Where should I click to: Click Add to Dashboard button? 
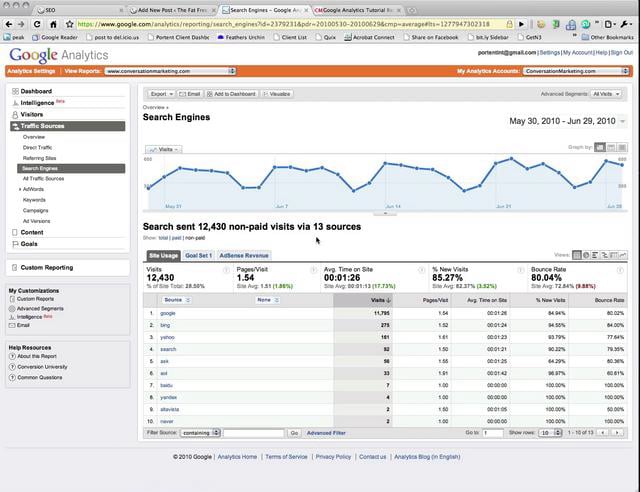tap(232, 94)
